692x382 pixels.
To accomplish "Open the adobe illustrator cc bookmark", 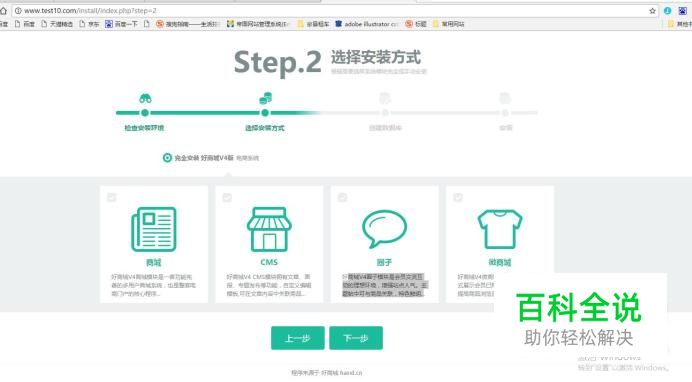I will 366,24.
